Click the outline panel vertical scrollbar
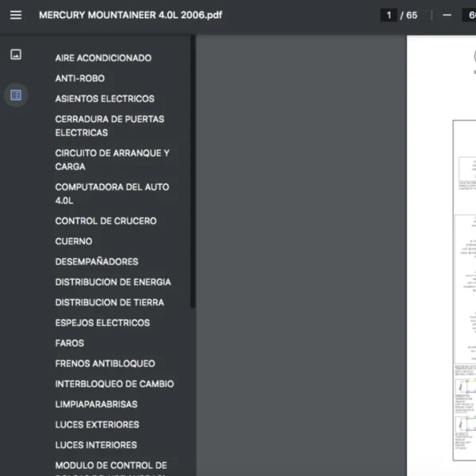Screen dimensions: 476x476 193,175
